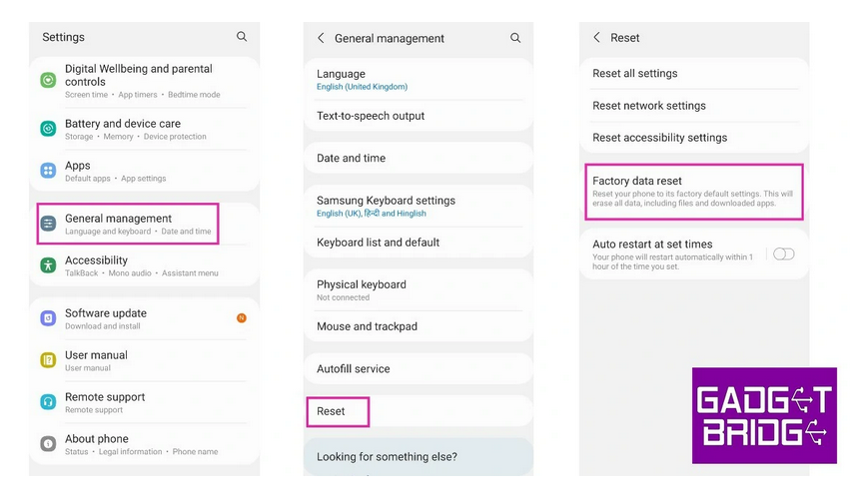
Task: Click search icon on Settings screen
Action: [x=242, y=37]
